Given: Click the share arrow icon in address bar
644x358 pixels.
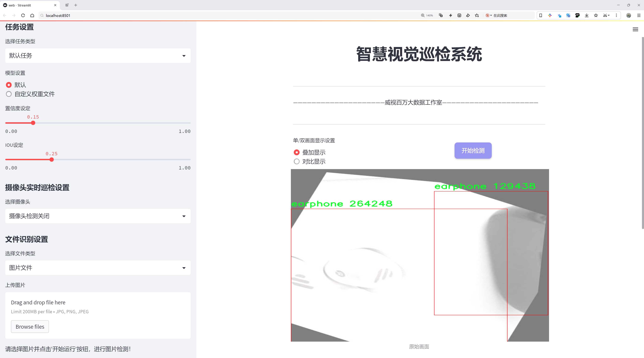Looking at the screenshot, I should [x=468, y=16].
